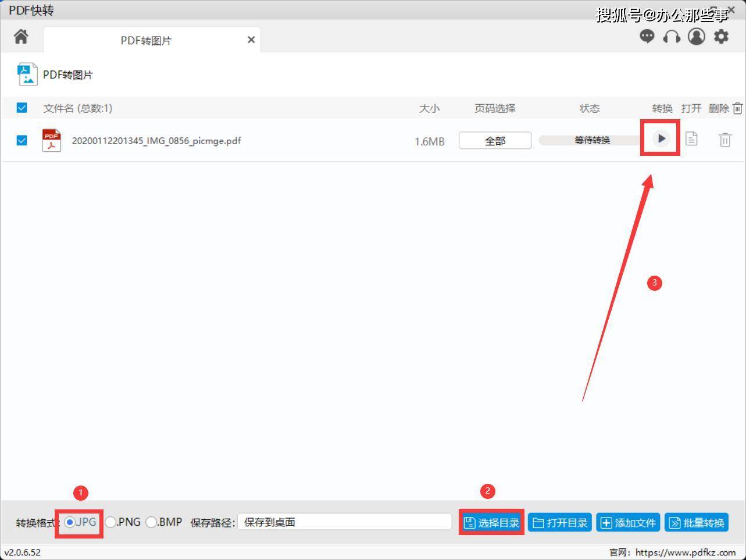The height and width of the screenshot is (560, 746).
Task: Choose the PNG format radio button
Action: coord(110,522)
